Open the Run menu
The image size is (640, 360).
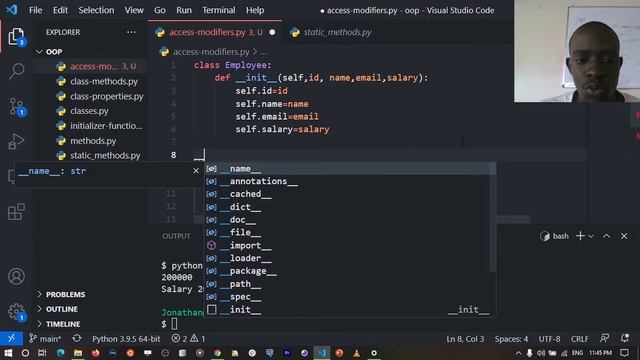pyautogui.click(x=184, y=10)
